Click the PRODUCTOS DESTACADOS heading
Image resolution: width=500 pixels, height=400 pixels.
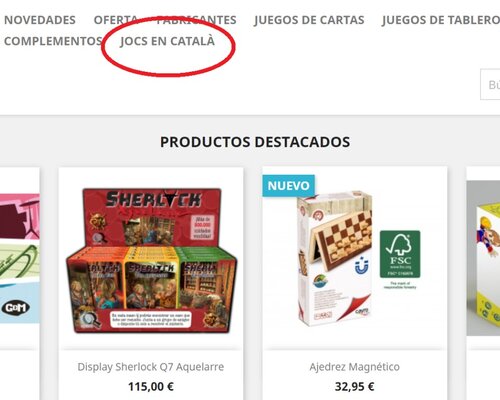click(255, 142)
